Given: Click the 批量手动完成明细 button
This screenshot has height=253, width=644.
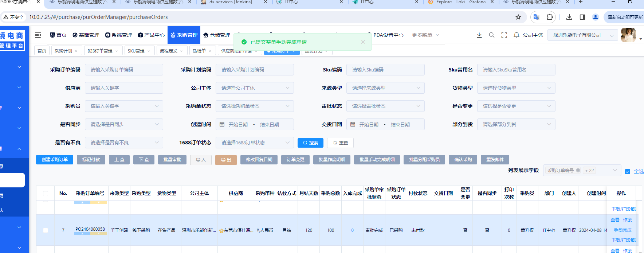Looking at the screenshot, I should [377, 160].
